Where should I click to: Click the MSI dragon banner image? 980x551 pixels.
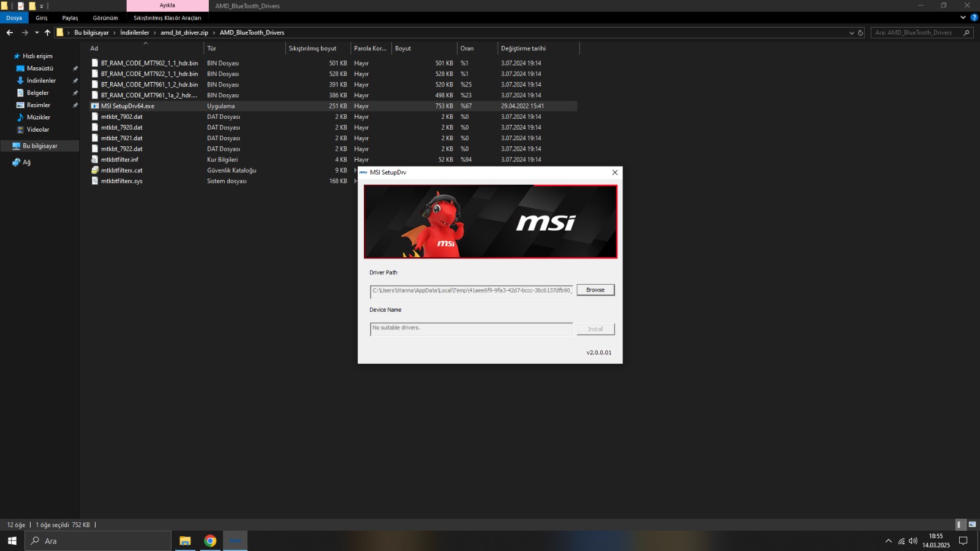[491, 222]
